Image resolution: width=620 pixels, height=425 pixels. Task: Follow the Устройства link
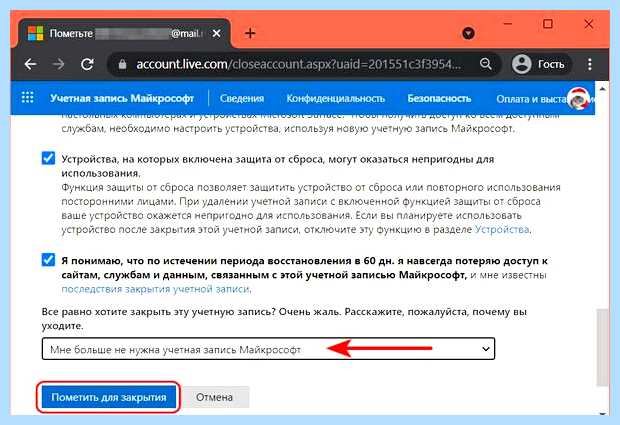tap(502, 229)
